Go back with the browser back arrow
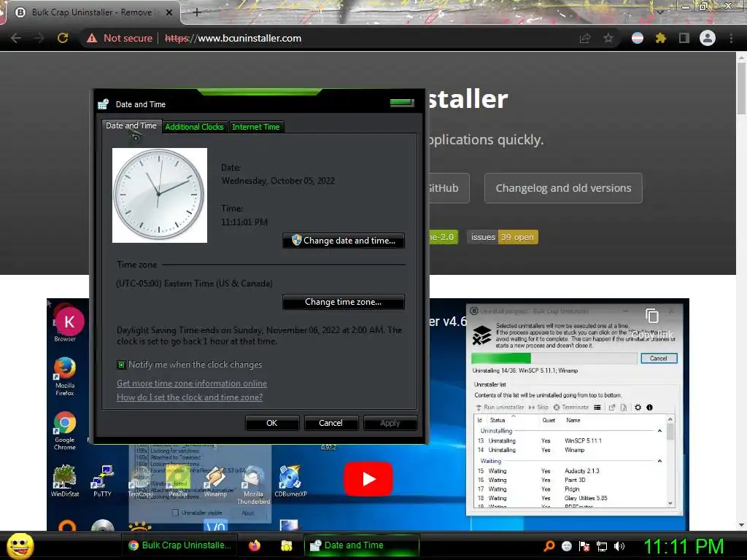Screen dimensions: 747x560 click(16, 38)
